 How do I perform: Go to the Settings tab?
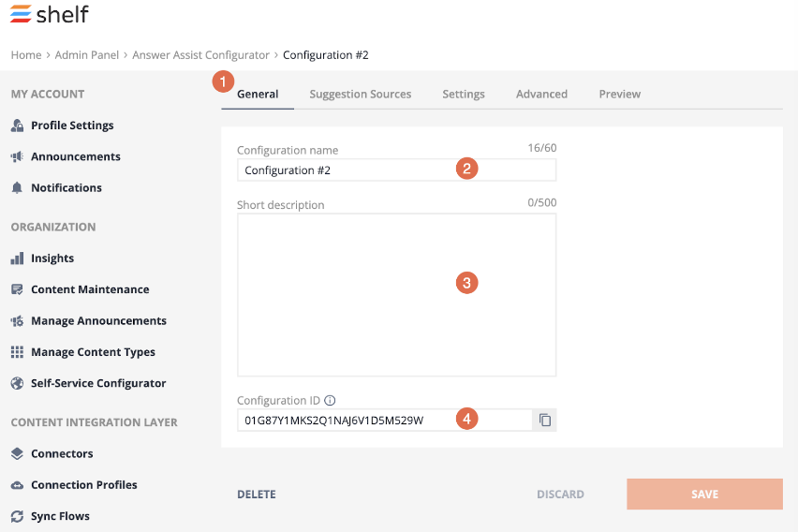463,95
